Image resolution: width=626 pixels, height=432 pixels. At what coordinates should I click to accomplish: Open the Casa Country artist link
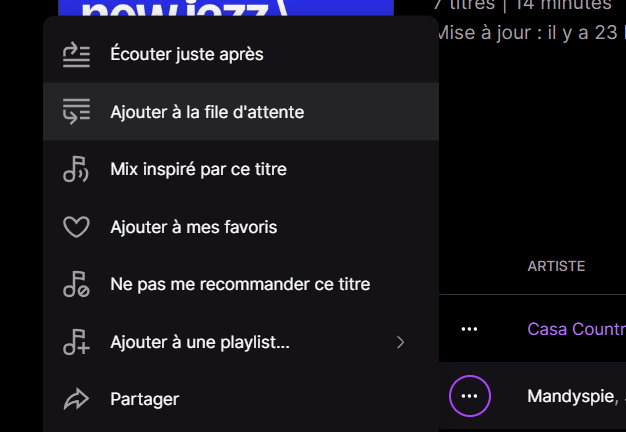(575, 328)
